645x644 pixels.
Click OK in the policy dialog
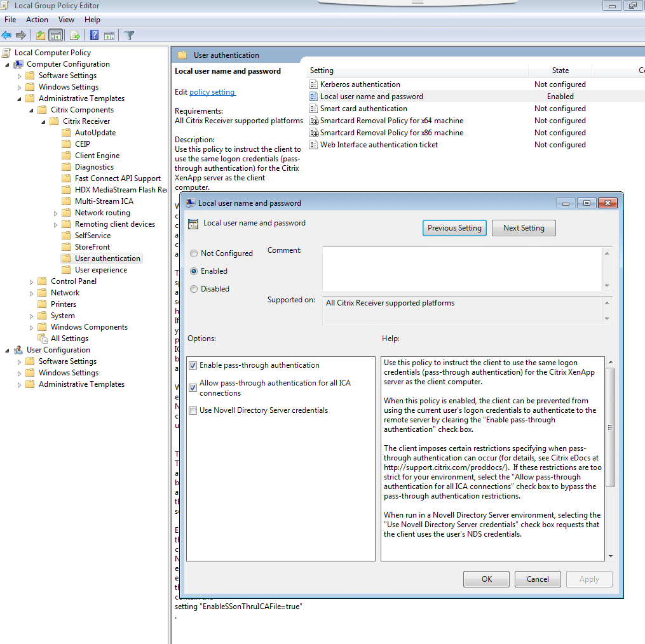tap(487, 579)
